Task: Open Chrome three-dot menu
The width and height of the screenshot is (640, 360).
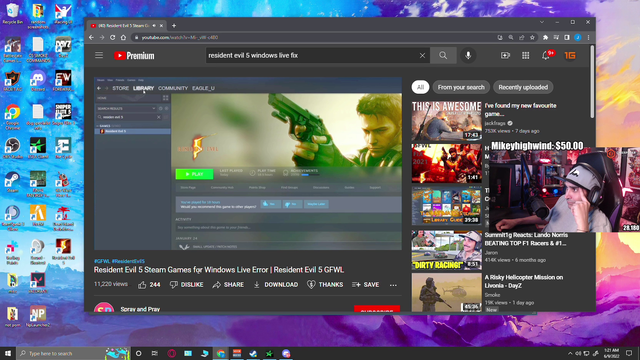Action: (x=588, y=38)
